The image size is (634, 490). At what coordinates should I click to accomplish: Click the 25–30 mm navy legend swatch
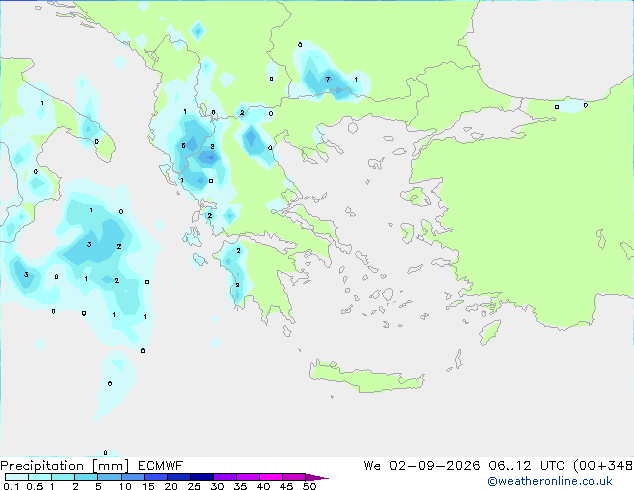point(202,477)
